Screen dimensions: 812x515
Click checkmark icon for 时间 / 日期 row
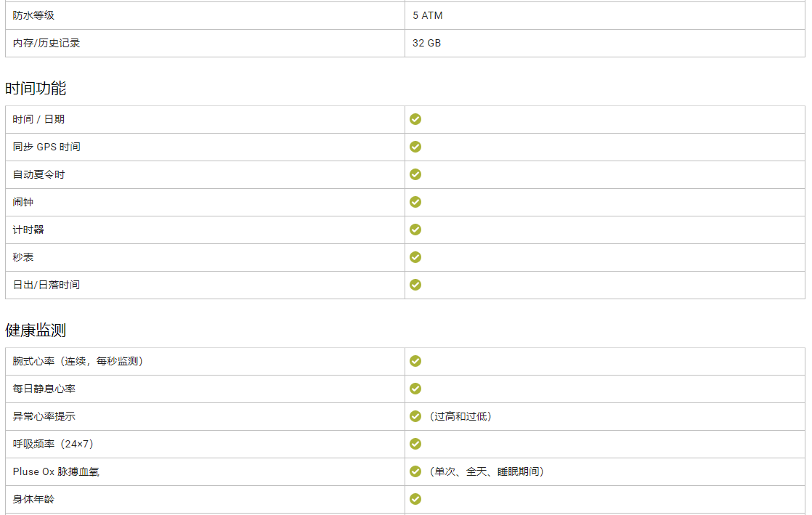click(415, 119)
